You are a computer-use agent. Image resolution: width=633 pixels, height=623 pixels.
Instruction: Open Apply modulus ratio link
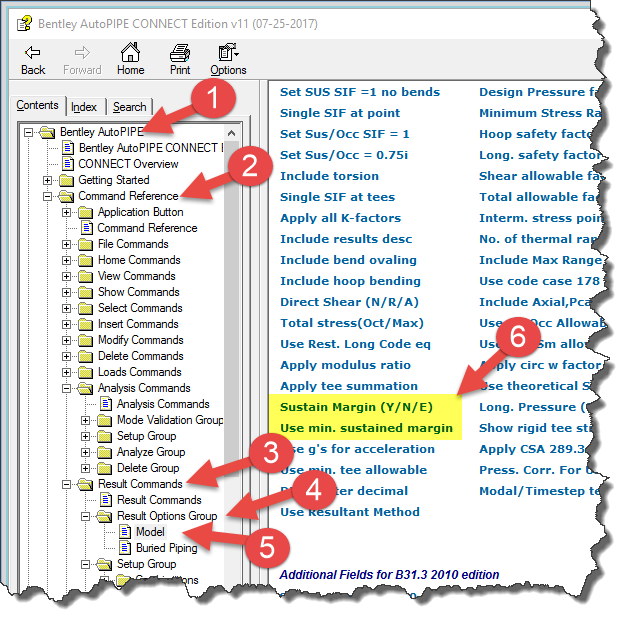coord(345,365)
